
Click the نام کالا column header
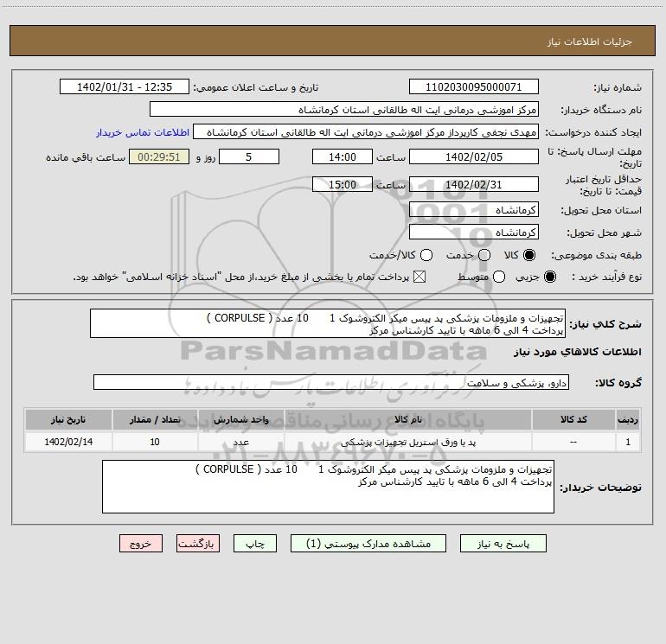click(x=408, y=419)
